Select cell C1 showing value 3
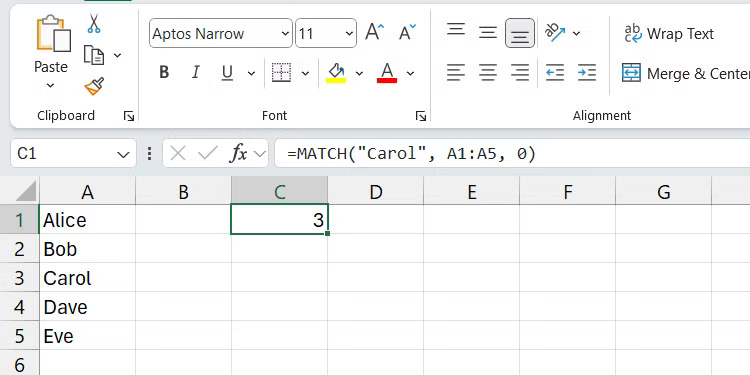Image resolution: width=750 pixels, height=375 pixels. click(279, 220)
